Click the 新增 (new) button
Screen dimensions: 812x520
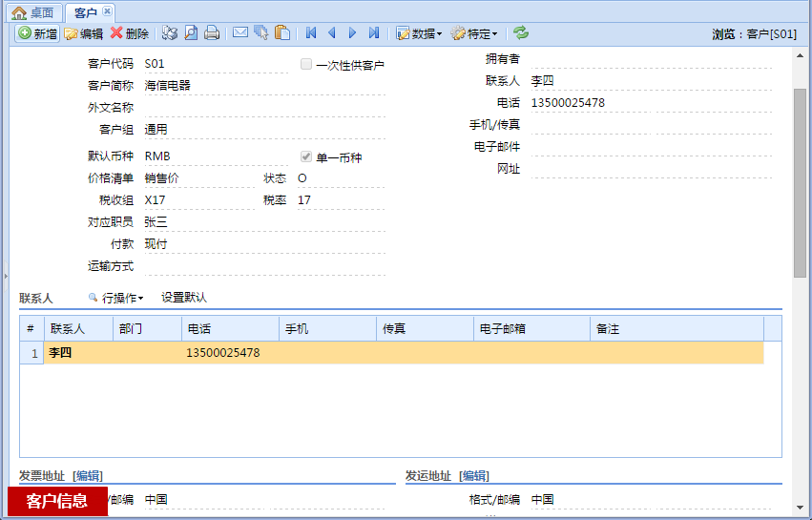(x=37, y=33)
